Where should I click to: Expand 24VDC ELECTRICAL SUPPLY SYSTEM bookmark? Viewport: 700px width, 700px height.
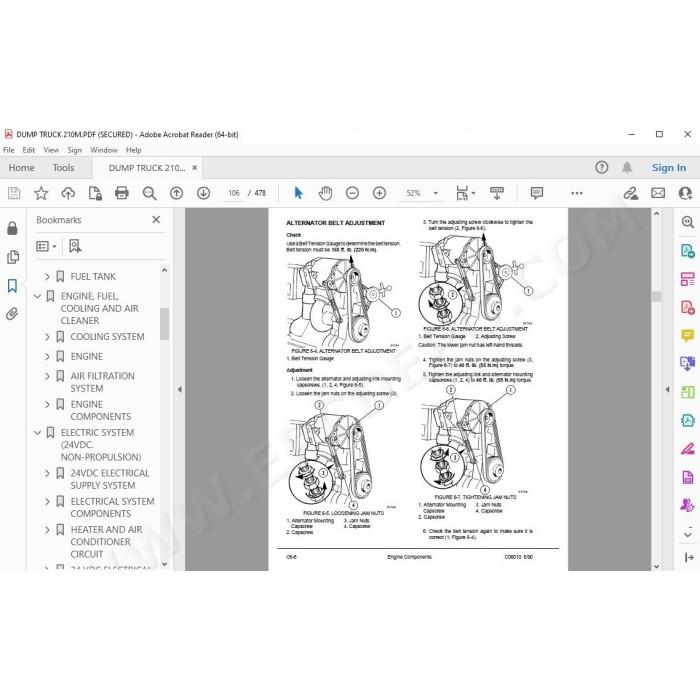pyautogui.click(x=47, y=473)
